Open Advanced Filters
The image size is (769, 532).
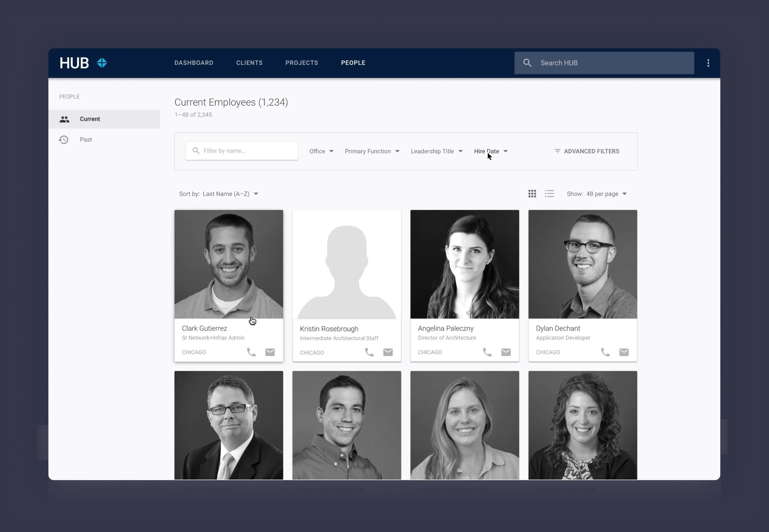tap(587, 151)
